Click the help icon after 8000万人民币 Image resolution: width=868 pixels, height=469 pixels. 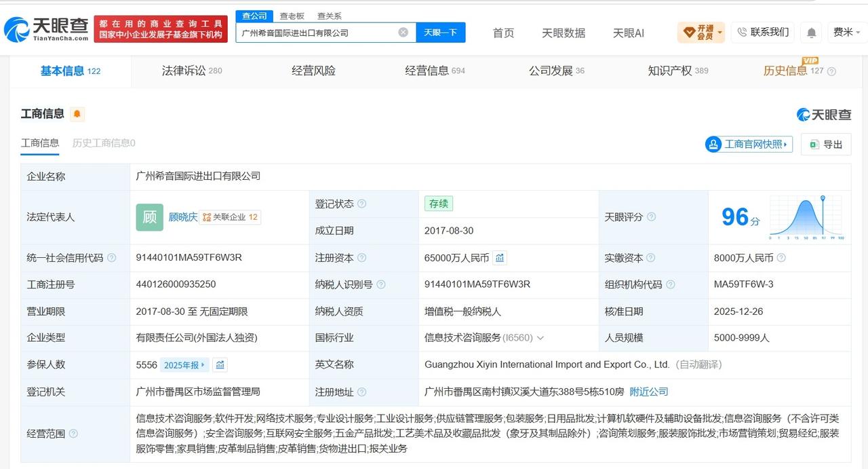[x=781, y=258]
